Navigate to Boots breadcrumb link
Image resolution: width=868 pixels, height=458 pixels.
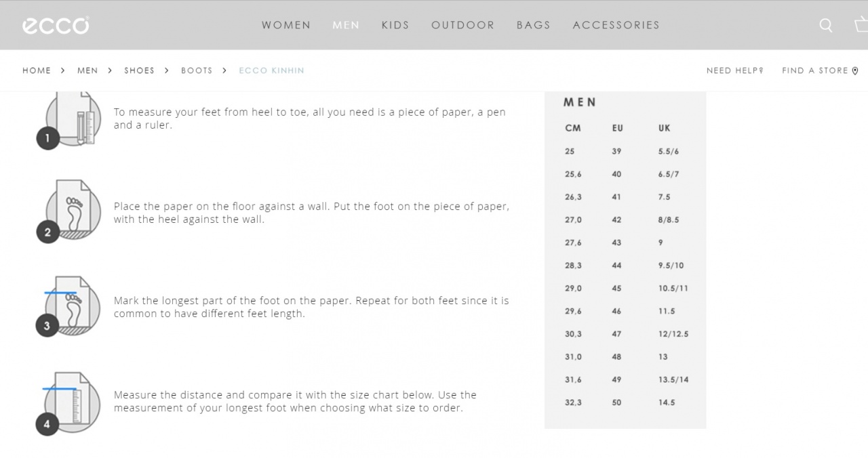pos(197,70)
